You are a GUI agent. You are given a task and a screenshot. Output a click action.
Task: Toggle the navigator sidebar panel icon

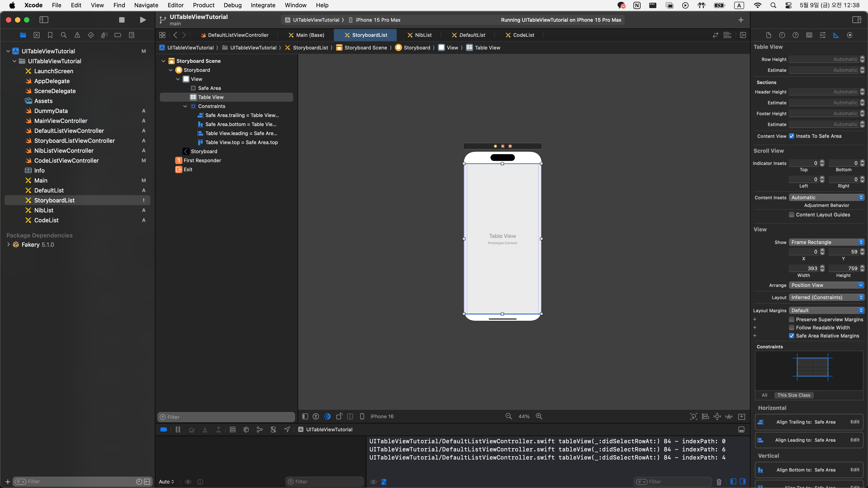coord(44,20)
